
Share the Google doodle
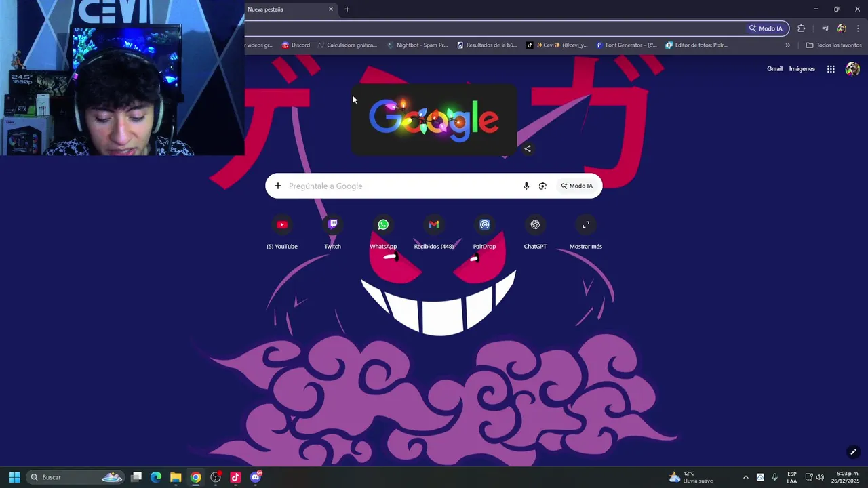pos(528,149)
